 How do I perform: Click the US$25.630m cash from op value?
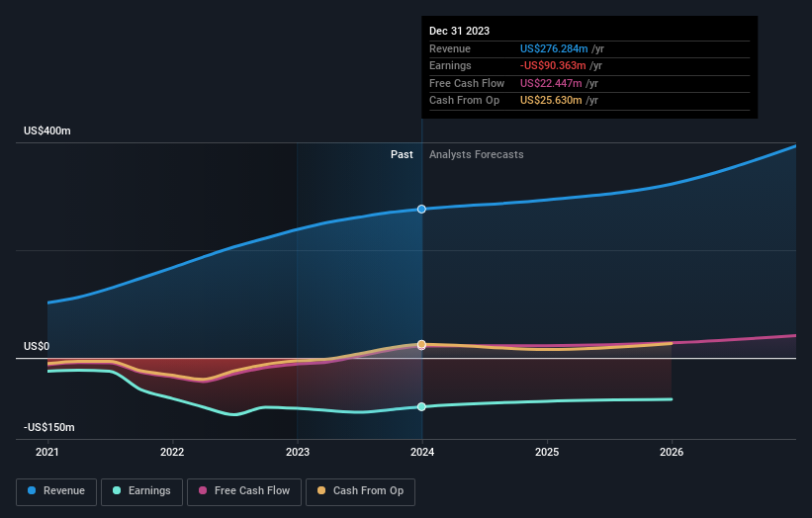(551, 101)
